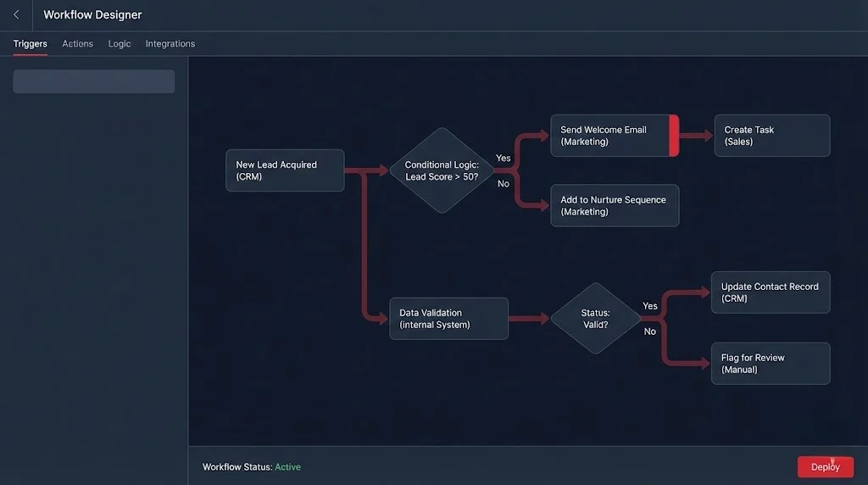Click the Yes label beside Lead Score
Viewport: 868px width, 485px height.
504,159
